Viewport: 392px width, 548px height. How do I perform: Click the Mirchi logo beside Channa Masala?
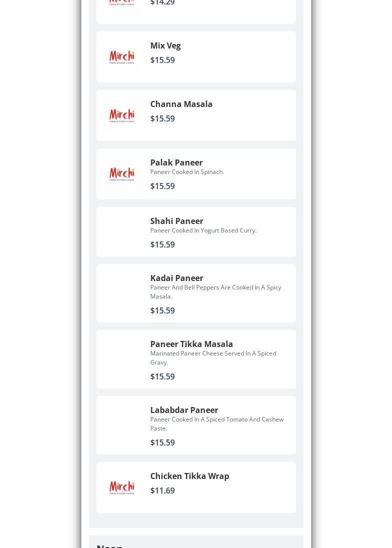(x=122, y=115)
